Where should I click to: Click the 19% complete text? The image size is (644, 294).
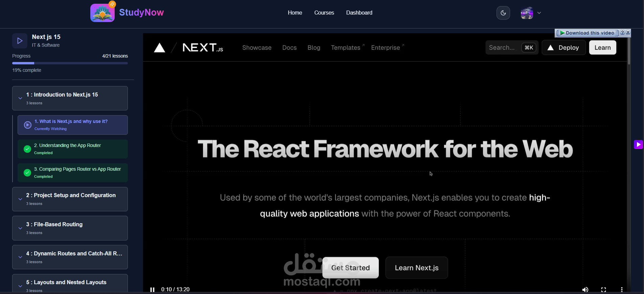pyautogui.click(x=27, y=70)
